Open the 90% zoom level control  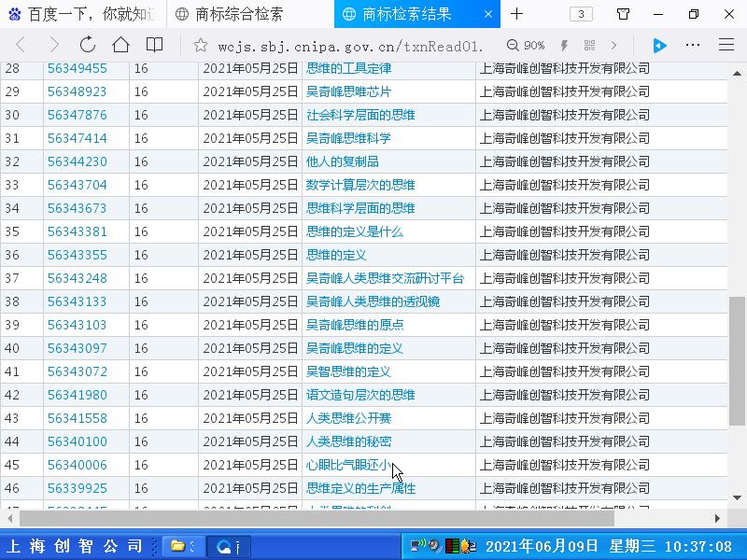(526, 46)
